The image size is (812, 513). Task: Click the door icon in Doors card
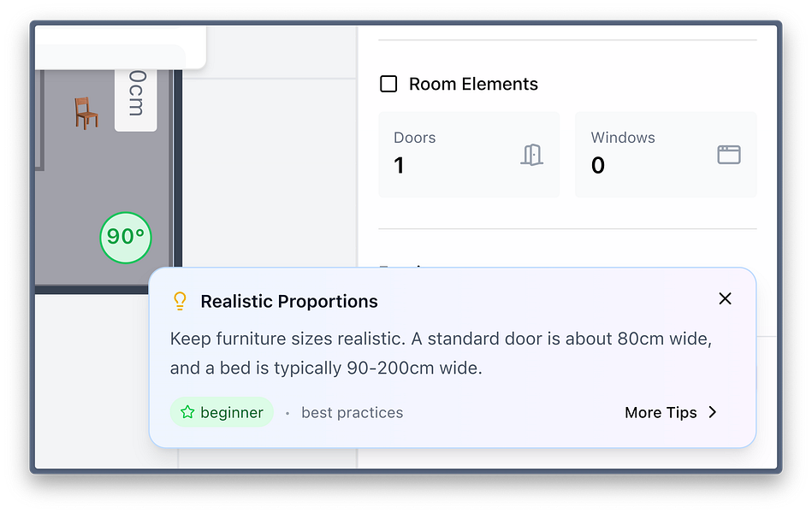(531, 155)
